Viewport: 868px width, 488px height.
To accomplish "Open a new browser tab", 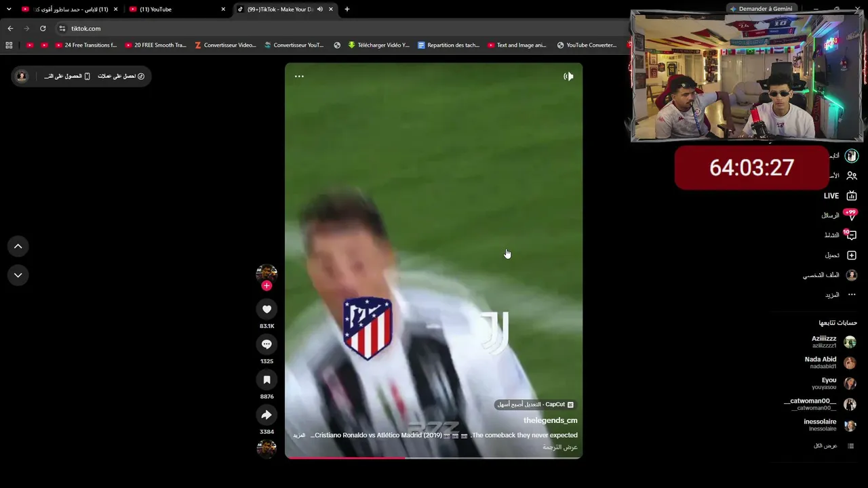I will 347,9.
